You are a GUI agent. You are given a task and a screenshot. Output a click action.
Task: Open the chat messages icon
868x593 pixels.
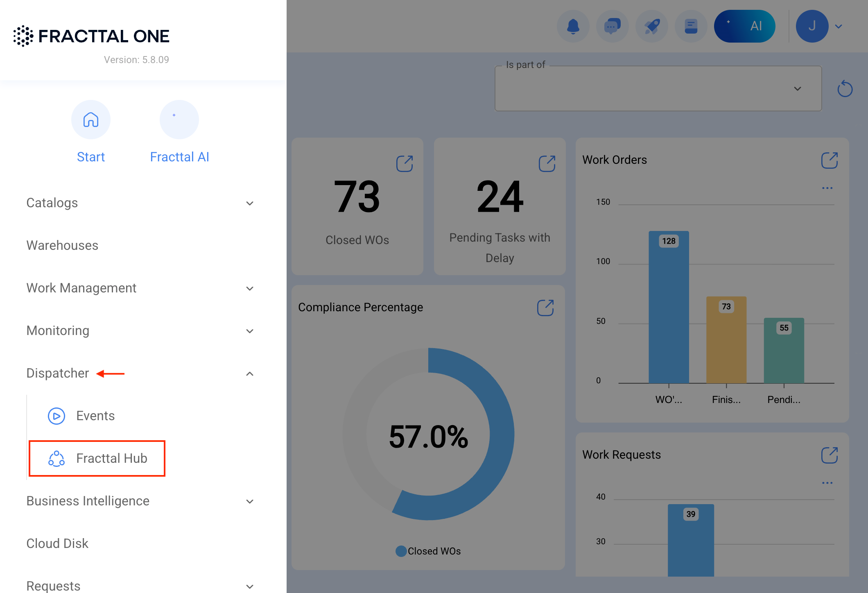click(x=613, y=26)
